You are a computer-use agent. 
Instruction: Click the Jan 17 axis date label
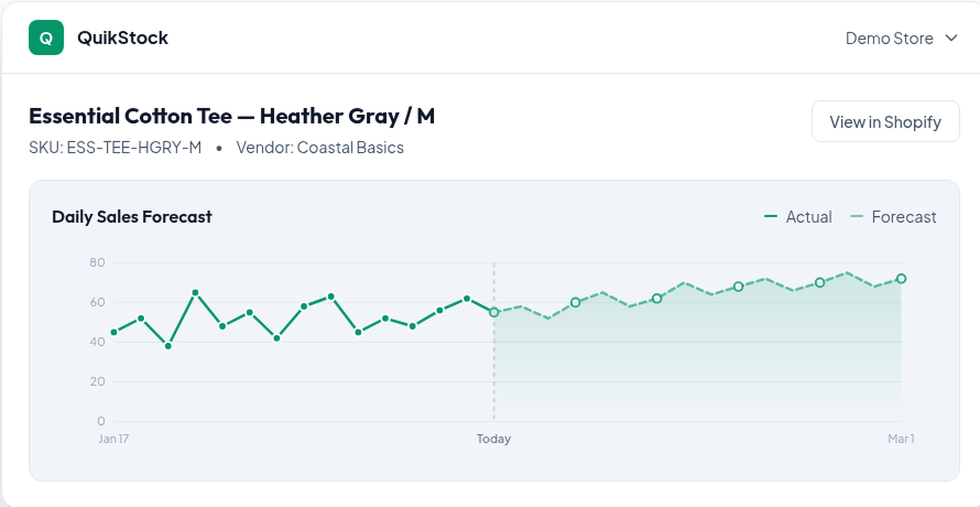[113, 439]
